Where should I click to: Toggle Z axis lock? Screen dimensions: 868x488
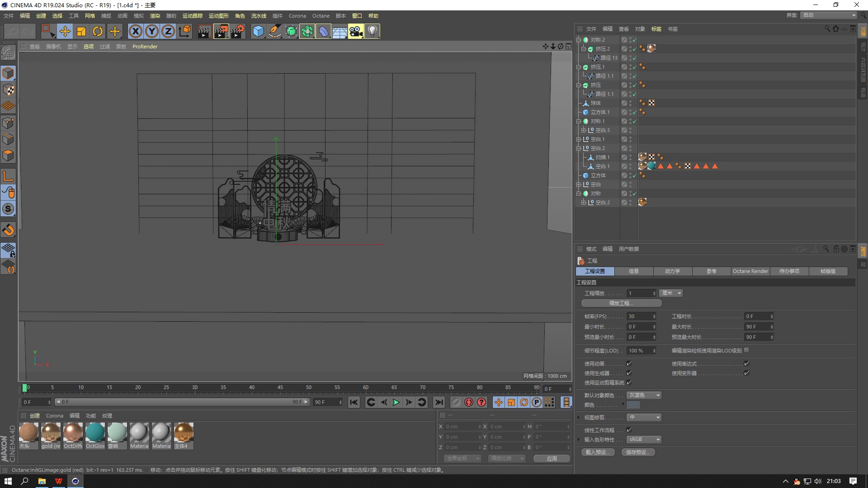(x=168, y=31)
